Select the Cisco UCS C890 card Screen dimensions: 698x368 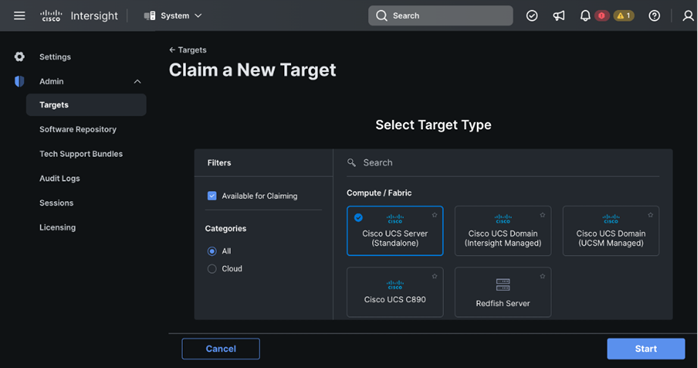pyautogui.click(x=395, y=292)
